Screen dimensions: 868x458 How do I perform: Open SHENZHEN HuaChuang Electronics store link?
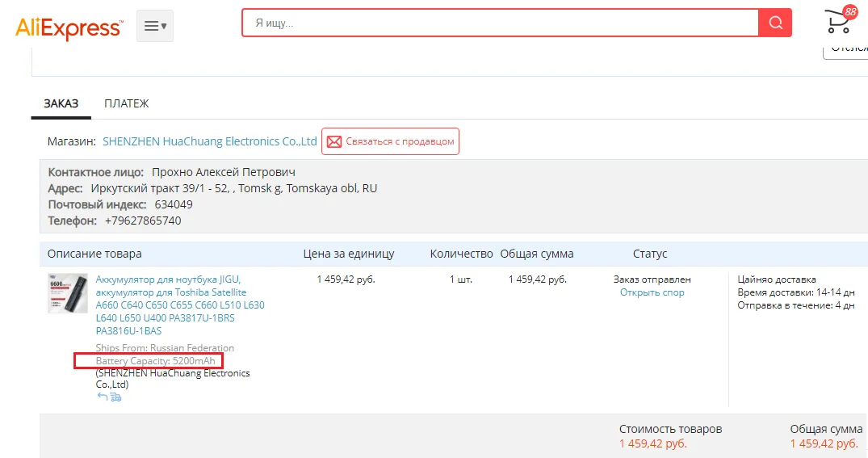[209, 141]
